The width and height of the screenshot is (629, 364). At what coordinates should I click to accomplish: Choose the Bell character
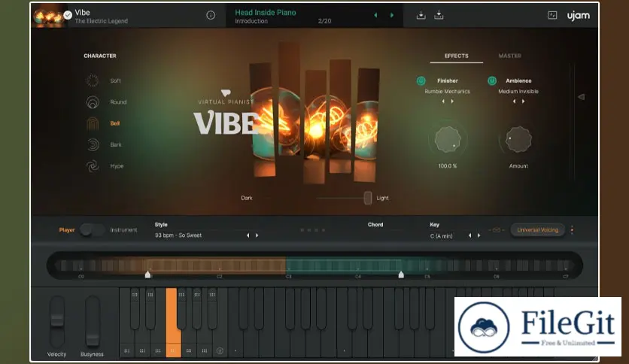(x=114, y=123)
